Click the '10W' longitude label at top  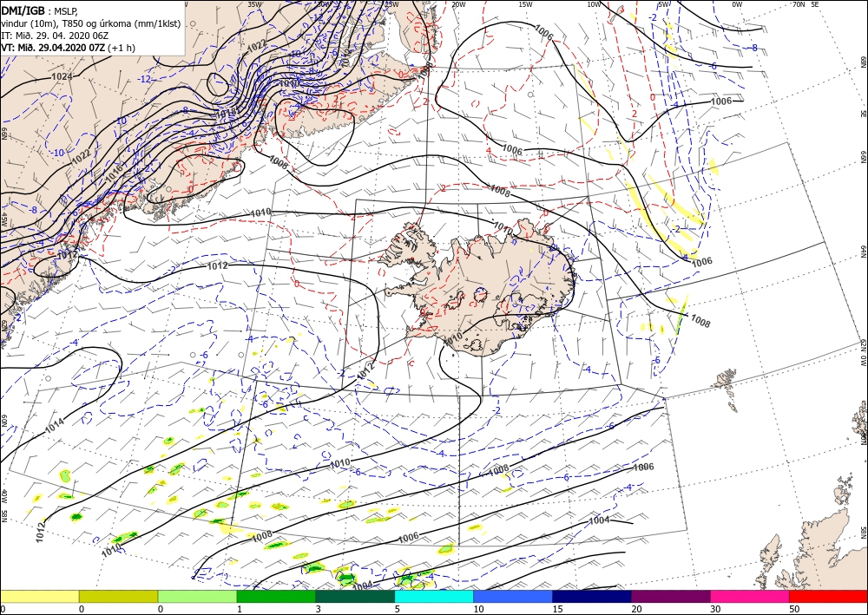594,4
